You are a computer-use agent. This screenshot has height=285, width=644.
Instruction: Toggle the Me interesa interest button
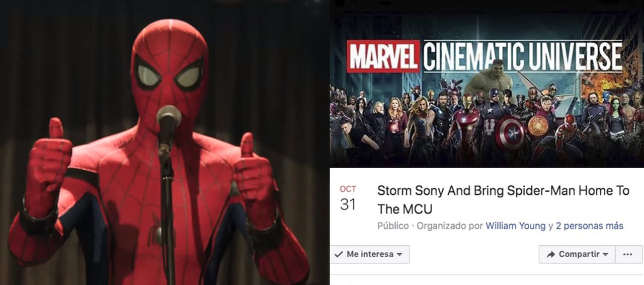370,254
